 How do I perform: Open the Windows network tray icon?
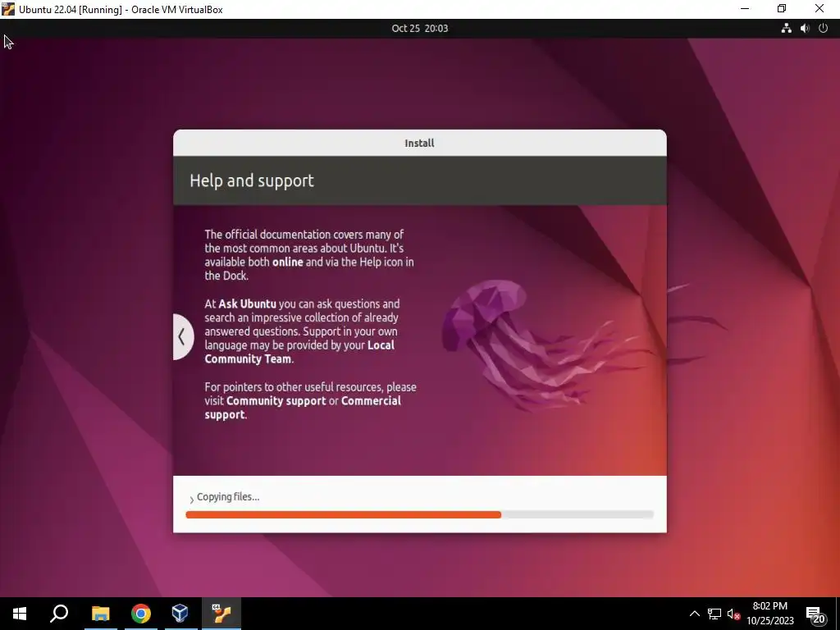tap(714, 614)
